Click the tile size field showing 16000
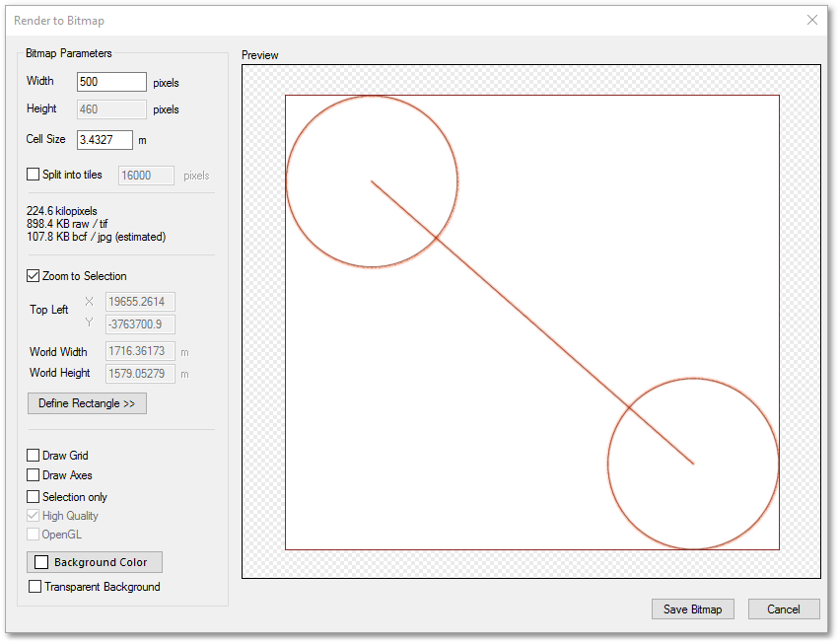 point(146,175)
